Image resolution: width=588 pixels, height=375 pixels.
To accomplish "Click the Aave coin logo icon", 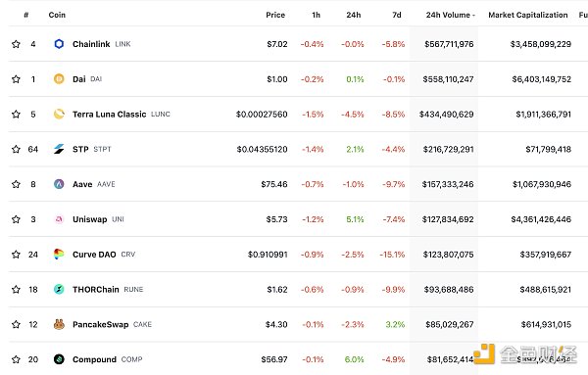I will pos(59,184).
